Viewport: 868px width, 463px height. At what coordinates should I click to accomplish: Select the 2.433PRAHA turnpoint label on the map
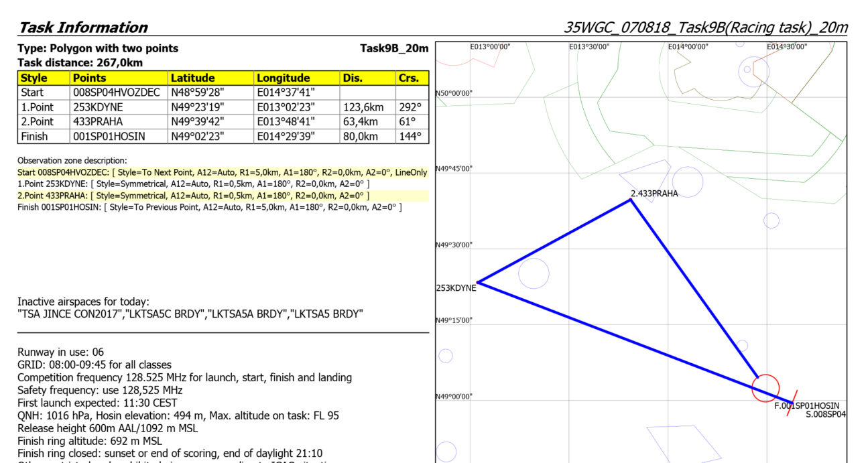(x=654, y=194)
